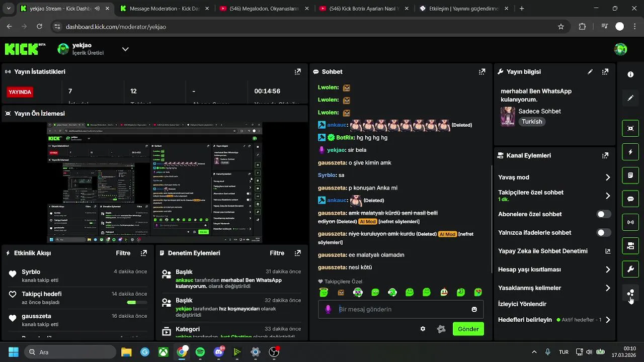Switch to Megalodon YouTube browser tab

pyautogui.click(x=264, y=9)
